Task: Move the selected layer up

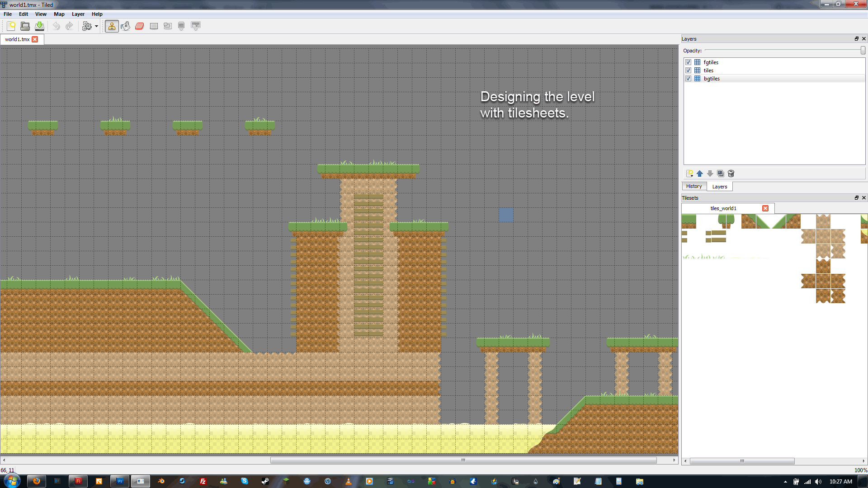Action: point(700,174)
